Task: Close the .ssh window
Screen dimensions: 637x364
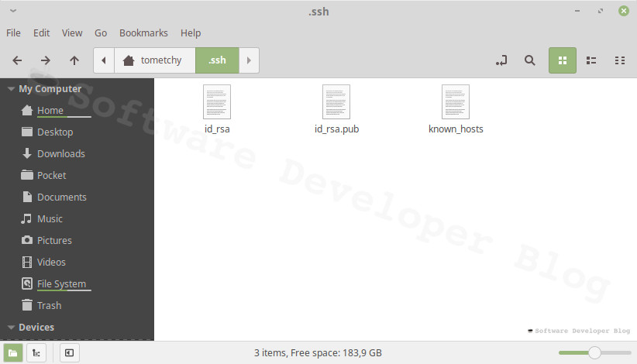Action: click(624, 11)
